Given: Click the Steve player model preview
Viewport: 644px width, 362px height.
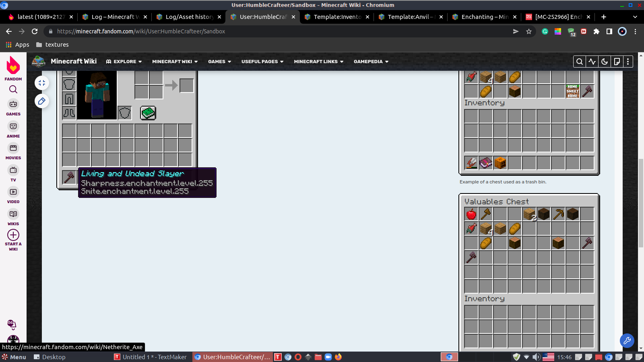Looking at the screenshot, I should click(x=97, y=95).
